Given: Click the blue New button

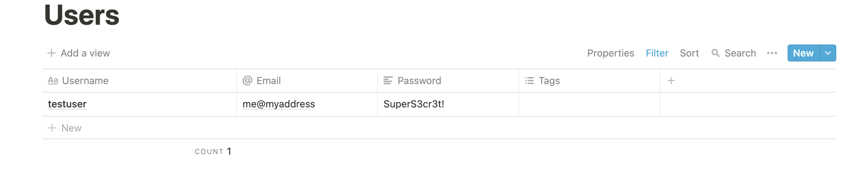Looking at the screenshot, I should click(803, 53).
